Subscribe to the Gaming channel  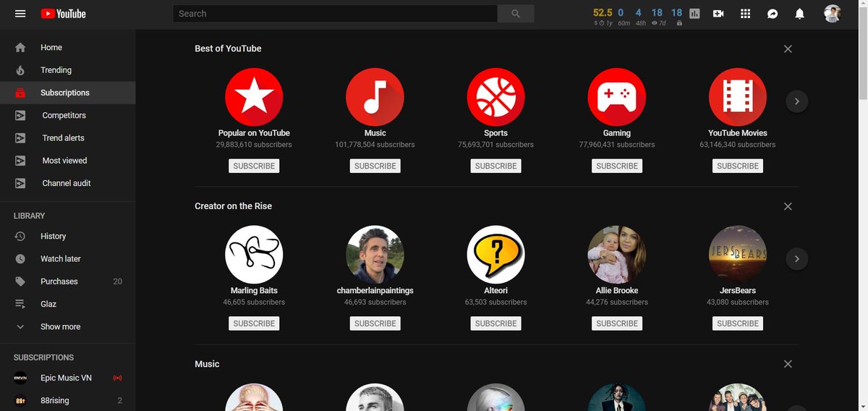click(x=616, y=166)
